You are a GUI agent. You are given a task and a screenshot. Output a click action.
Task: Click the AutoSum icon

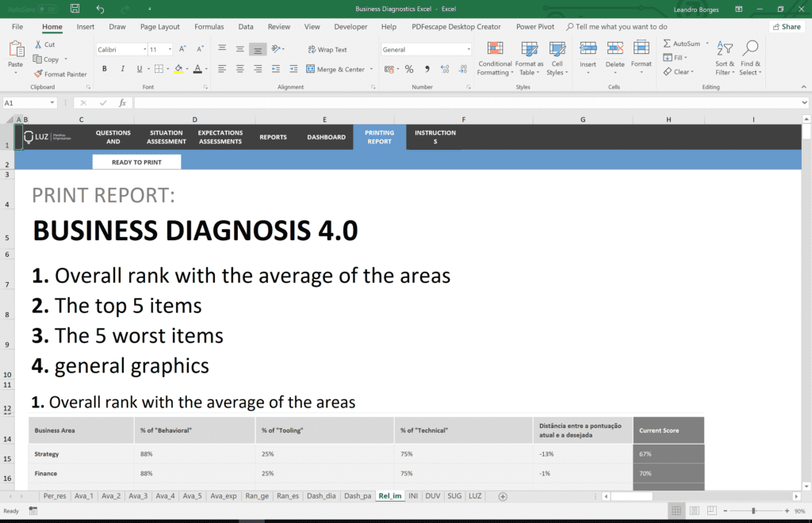(668, 43)
